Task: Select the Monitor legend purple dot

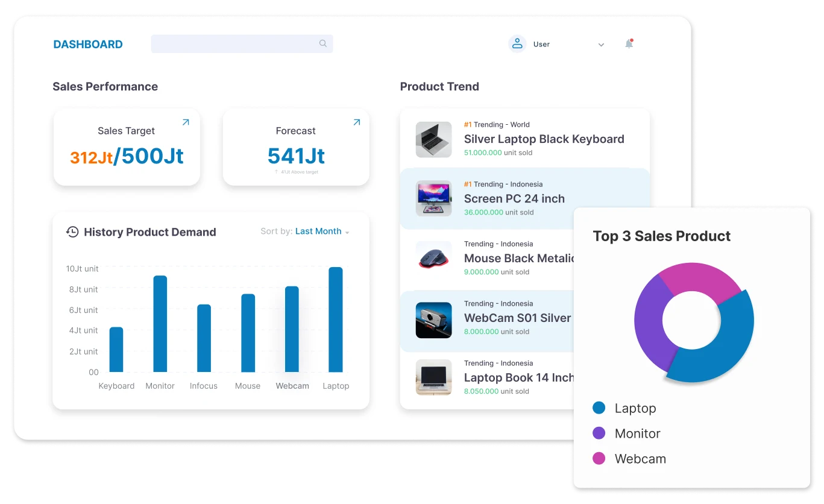Action: [x=599, y=433]
